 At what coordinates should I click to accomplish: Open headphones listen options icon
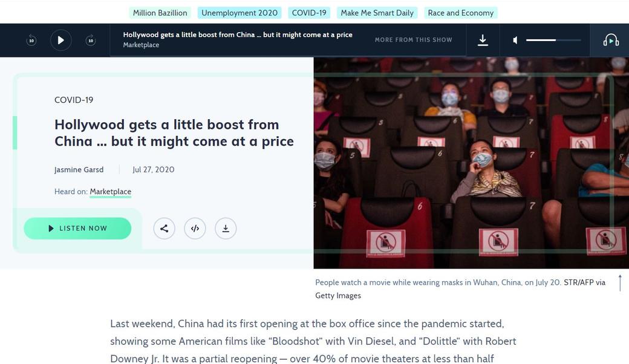[611, 41]
